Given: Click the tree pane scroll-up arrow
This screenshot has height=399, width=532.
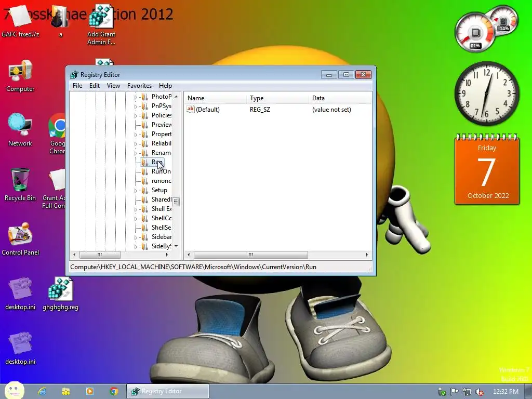Looking at the screenshot, I should click(176, 97).
